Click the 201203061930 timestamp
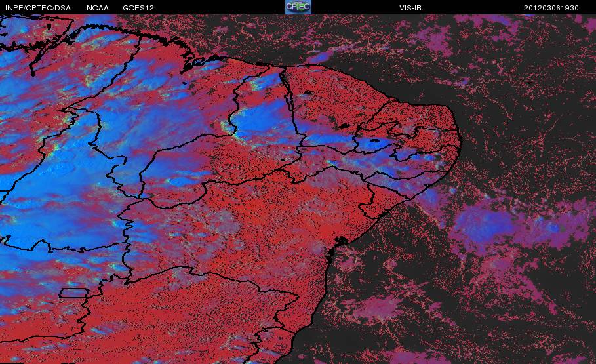596x364 pixels. (x=551, y=8)
